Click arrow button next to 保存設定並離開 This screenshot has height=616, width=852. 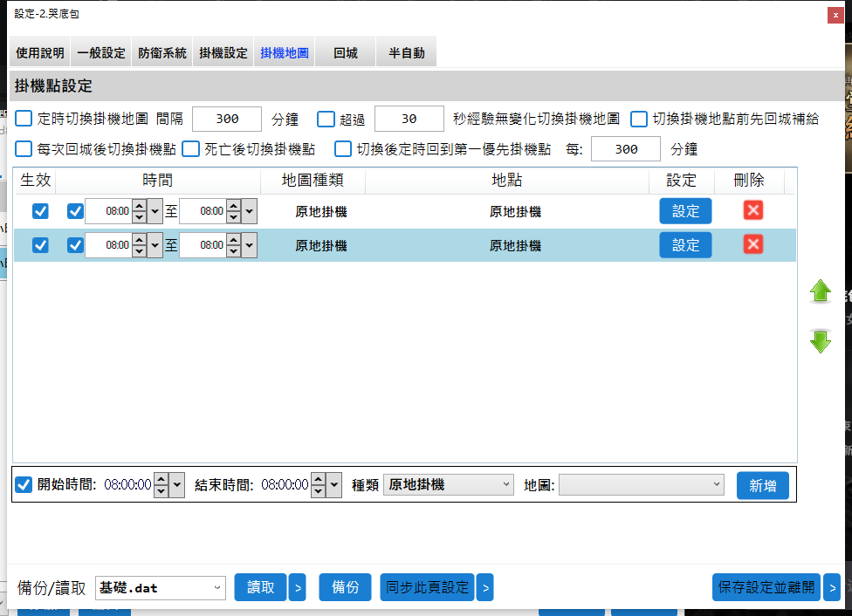tap(832, 588)
